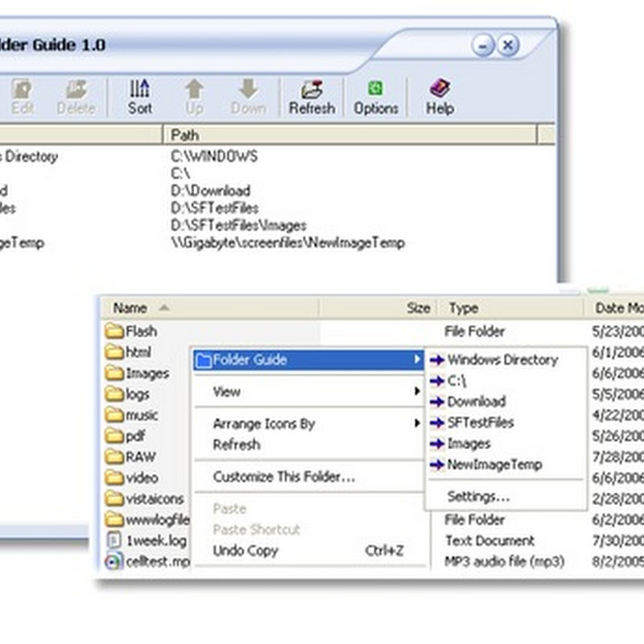Viewport: 644px width, 644px height.
Task: Click the MP3 audio file (mp3) type cell
Action: (505, 561)
